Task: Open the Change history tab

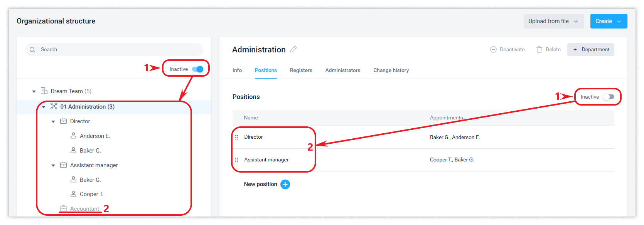Action: [x=391, y=70]
